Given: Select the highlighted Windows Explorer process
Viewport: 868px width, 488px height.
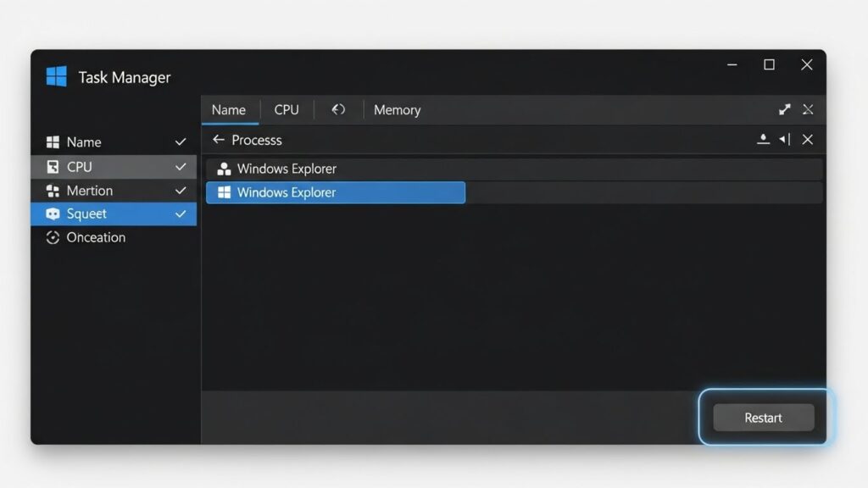Looking at the screenshot, I should 336,192.
